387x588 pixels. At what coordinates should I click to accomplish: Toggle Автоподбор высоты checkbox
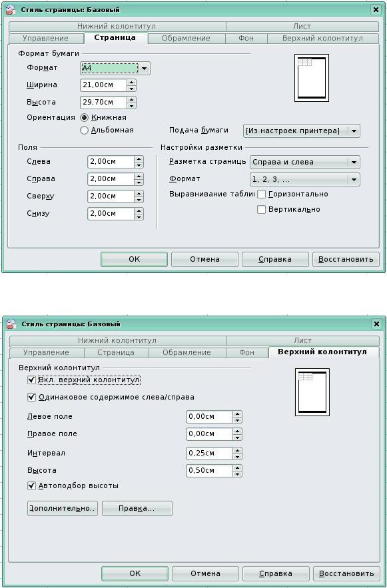coord(32,485)
